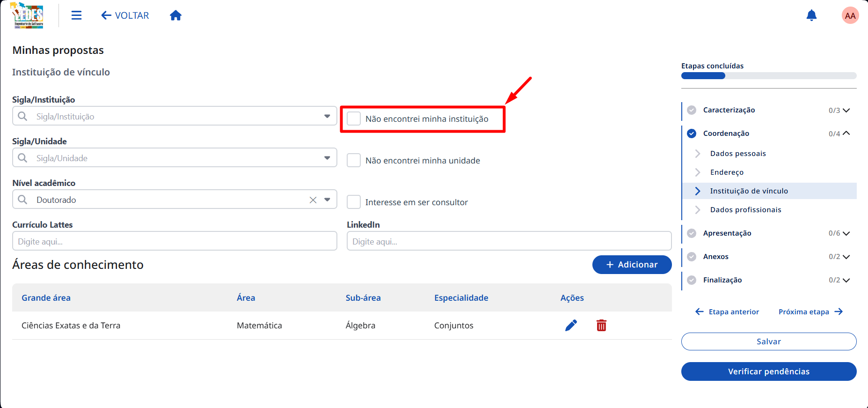Open the hamburger menu
Screen dimensions: 868x408
pyautogui.click(x=76, y=15)
